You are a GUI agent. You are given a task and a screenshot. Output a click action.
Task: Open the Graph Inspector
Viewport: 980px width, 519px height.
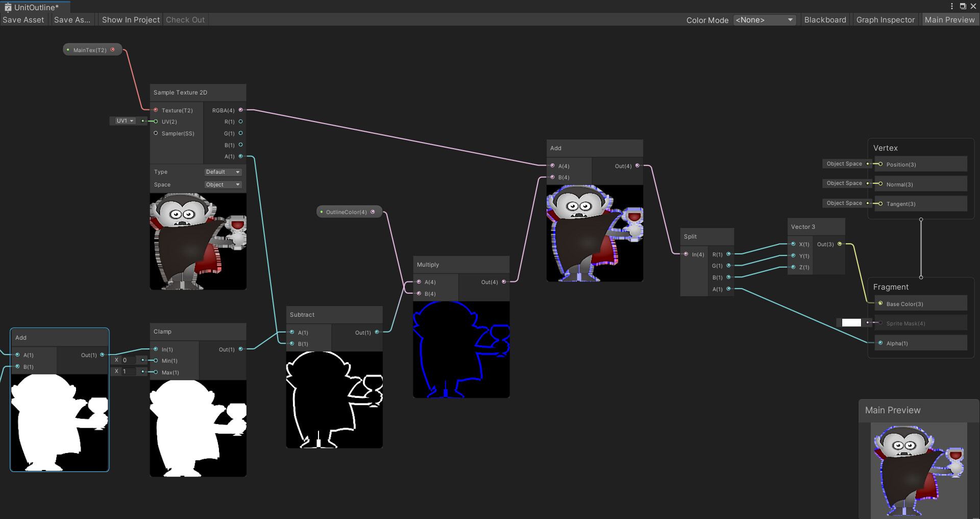tap(885, 19)
